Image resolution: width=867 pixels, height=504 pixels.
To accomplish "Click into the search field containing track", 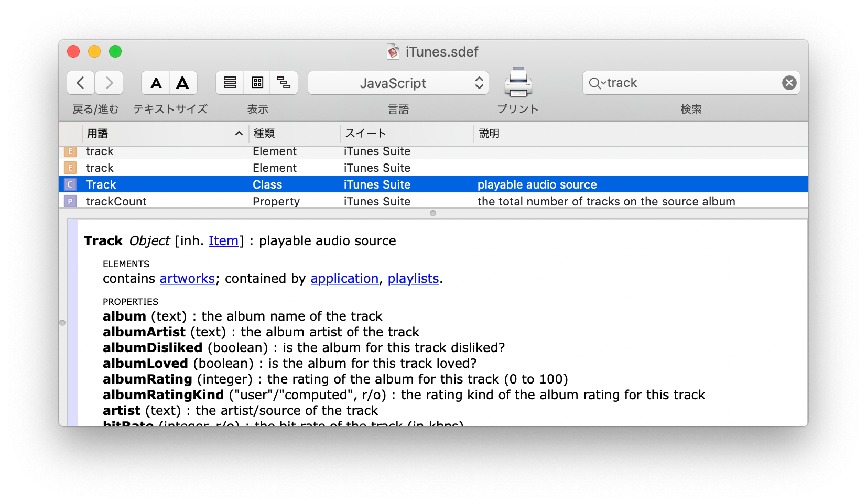I will [x=692, y=83].
